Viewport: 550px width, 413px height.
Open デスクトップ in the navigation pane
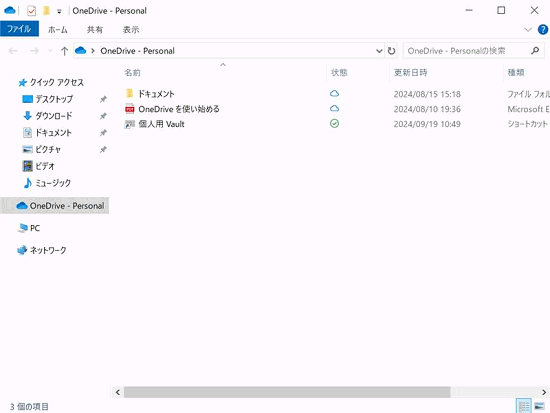(54, 99)
